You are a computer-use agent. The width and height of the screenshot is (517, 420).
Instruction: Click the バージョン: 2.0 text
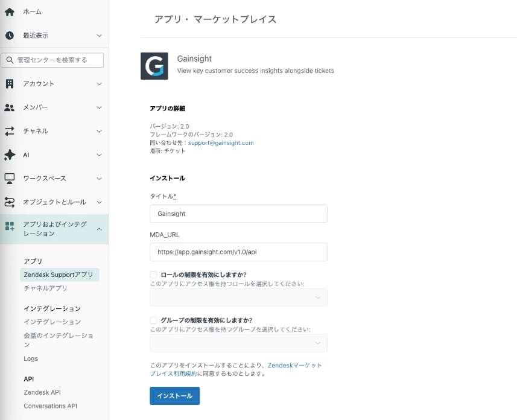tap(170, 126)
